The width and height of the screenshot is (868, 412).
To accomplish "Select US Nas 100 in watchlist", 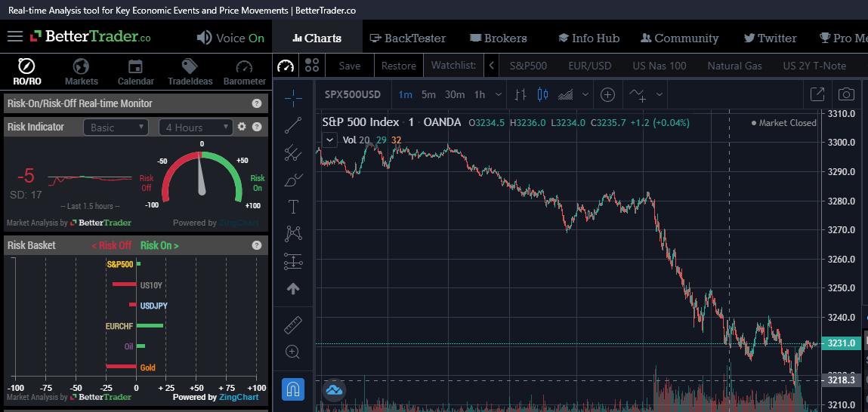I will [x=659, y=66].
